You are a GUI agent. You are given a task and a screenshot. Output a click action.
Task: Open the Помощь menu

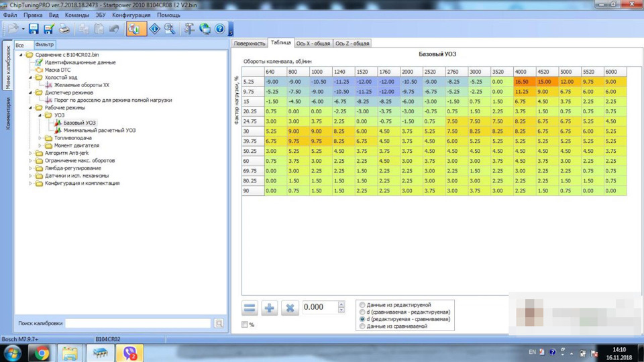(169, 15)
